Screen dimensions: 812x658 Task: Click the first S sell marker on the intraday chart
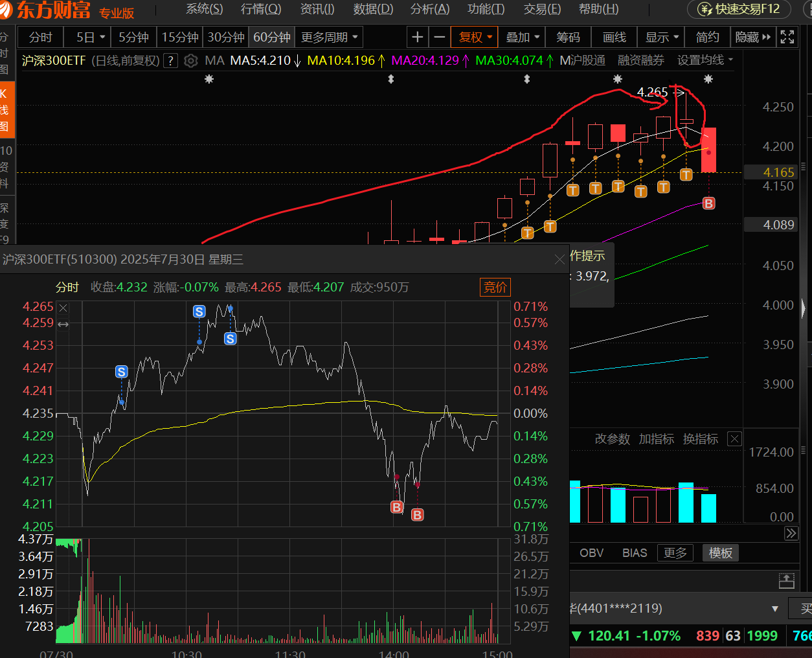(121, 372)
